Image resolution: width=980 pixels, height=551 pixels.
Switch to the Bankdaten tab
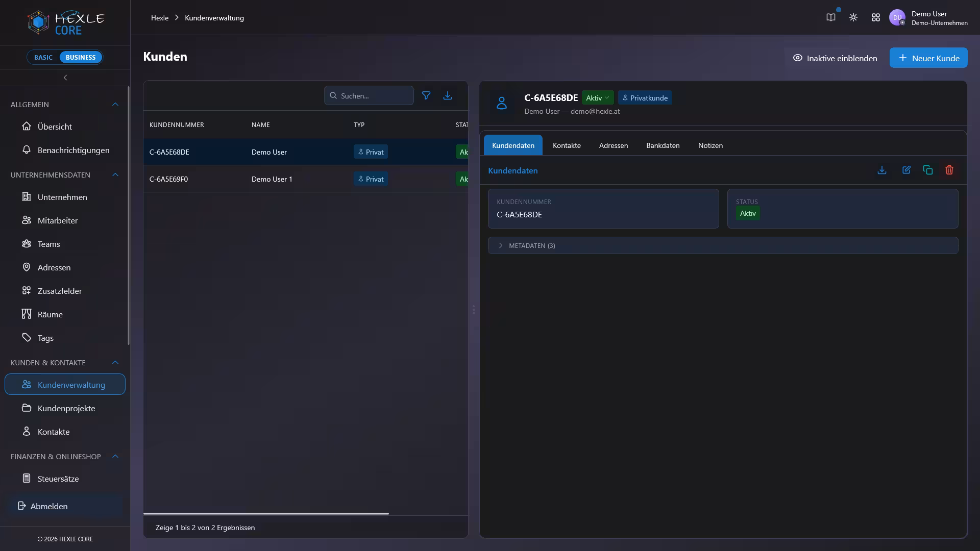(663, 145)
